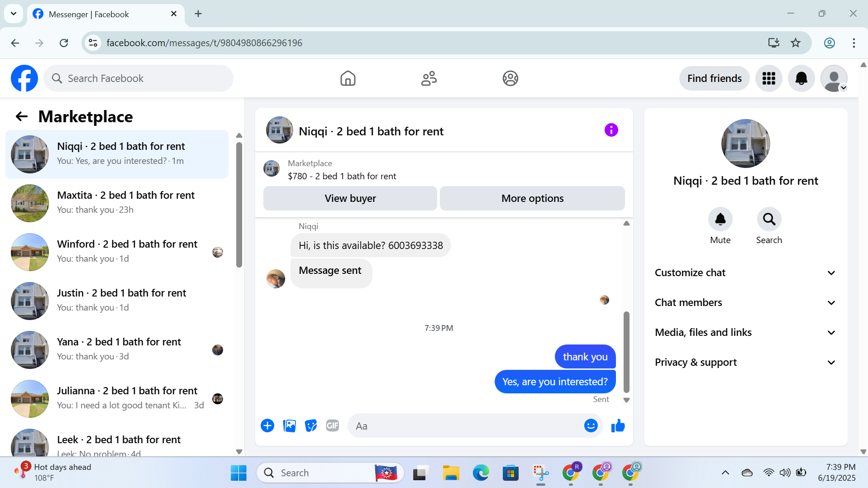Click the Search Facebook field

[x=138, y=78]
